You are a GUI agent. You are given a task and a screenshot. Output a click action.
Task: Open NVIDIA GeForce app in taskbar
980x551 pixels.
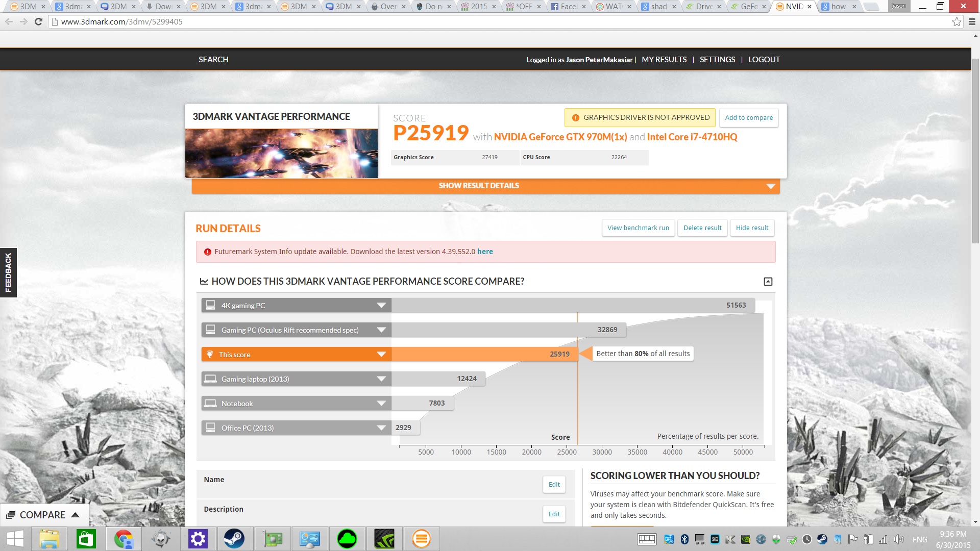(384, 539)
